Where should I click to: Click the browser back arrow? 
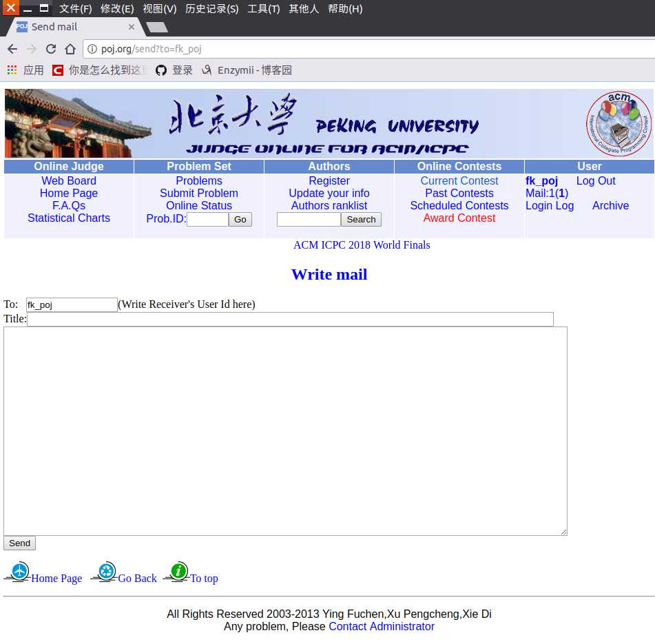(12, 49)
